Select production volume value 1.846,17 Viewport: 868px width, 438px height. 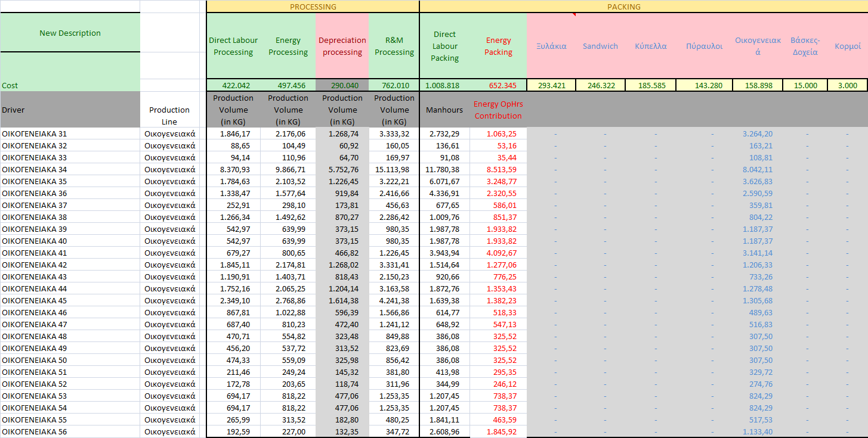(233, 133)
